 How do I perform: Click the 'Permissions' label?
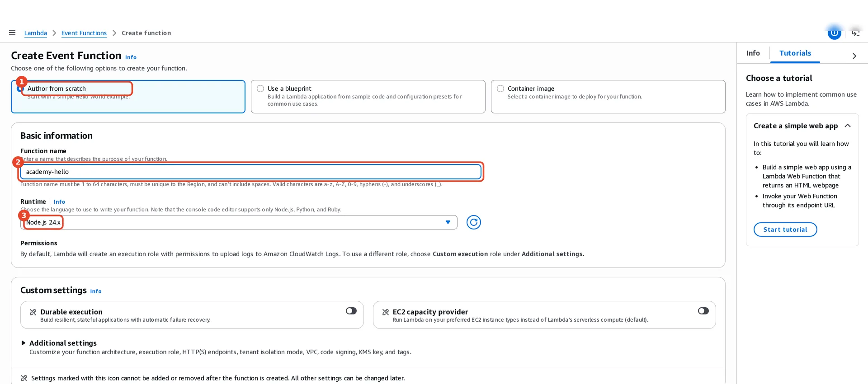pyautogui.click(x=39, y=243)
